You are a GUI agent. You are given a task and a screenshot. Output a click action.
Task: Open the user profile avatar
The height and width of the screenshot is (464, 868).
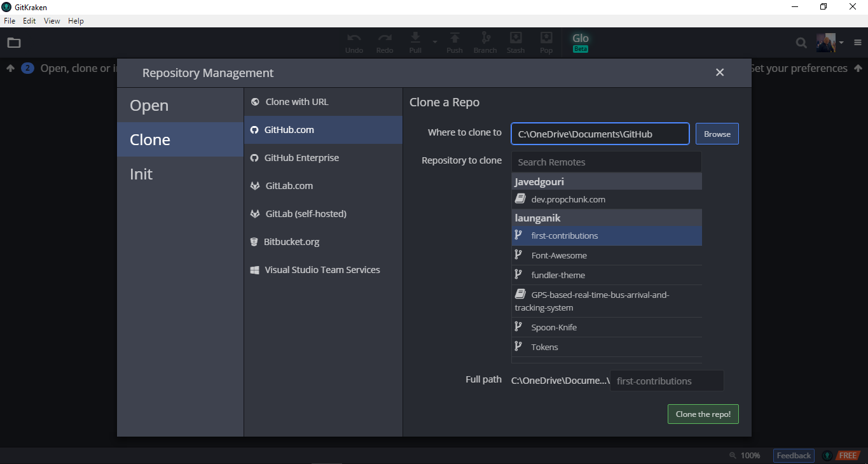tap(825, 43)
